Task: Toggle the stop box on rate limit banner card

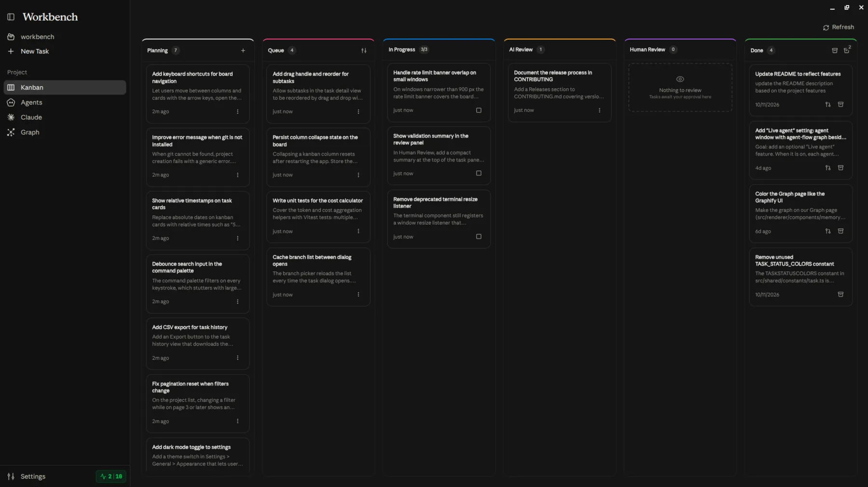Action: click(x=479, y=110)
